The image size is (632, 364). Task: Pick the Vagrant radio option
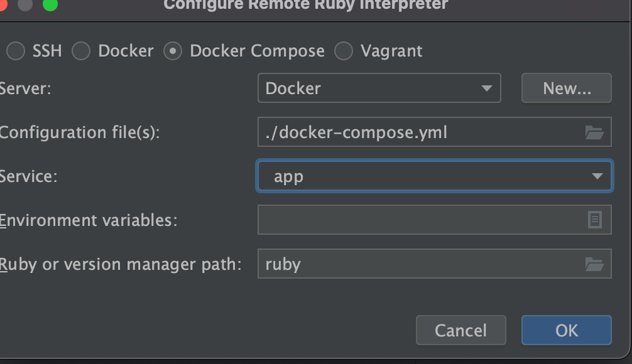344,51
